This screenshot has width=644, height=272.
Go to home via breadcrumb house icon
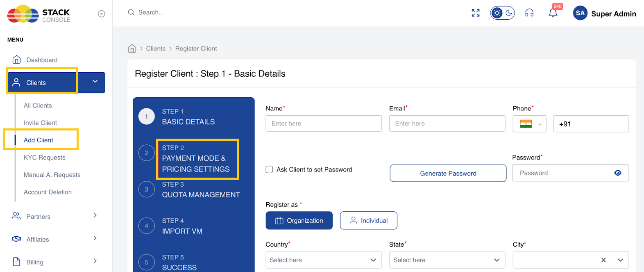(x=132, y=48)
